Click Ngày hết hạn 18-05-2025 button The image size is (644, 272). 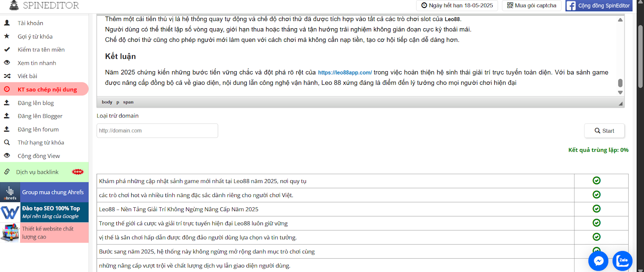[x=457, y=6]
